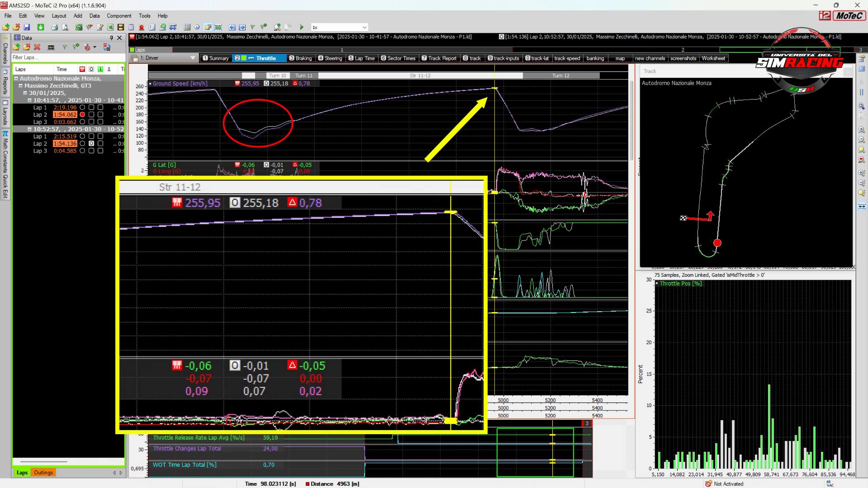This screenshot has height=488, width=868.
Task: Click the Filter Laps input field
Action: (68, 57)
